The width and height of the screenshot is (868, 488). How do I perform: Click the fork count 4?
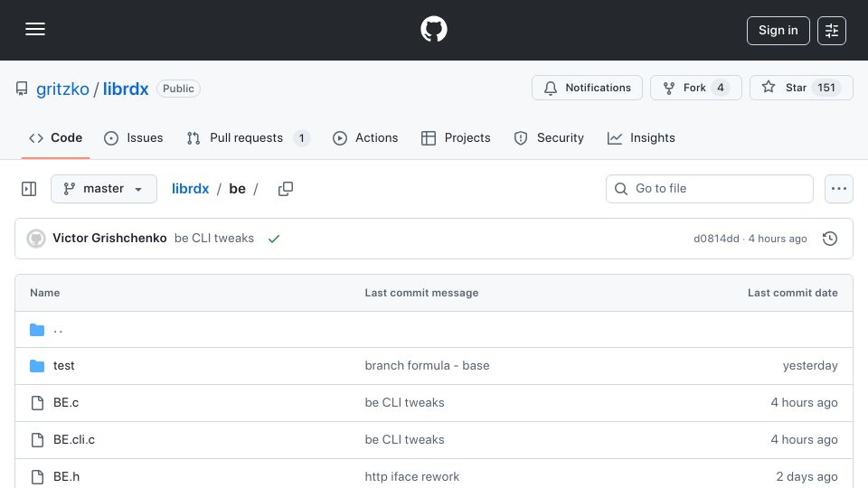click(721, 88)
